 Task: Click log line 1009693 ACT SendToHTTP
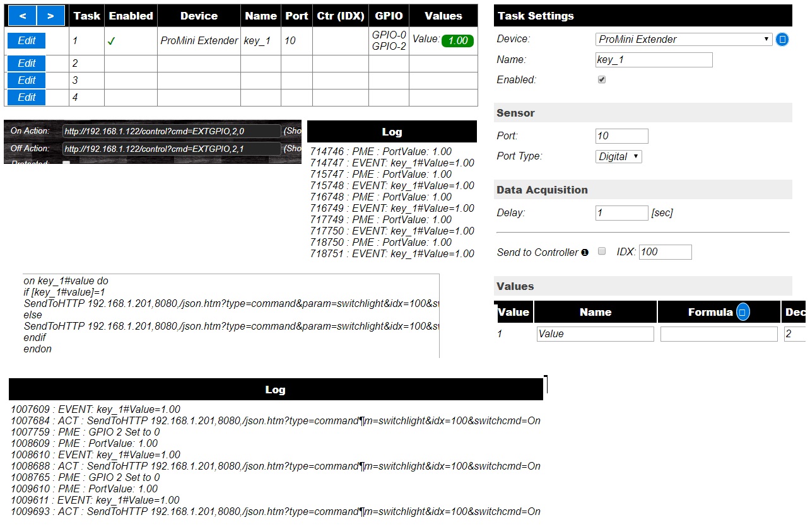point(276,511)
